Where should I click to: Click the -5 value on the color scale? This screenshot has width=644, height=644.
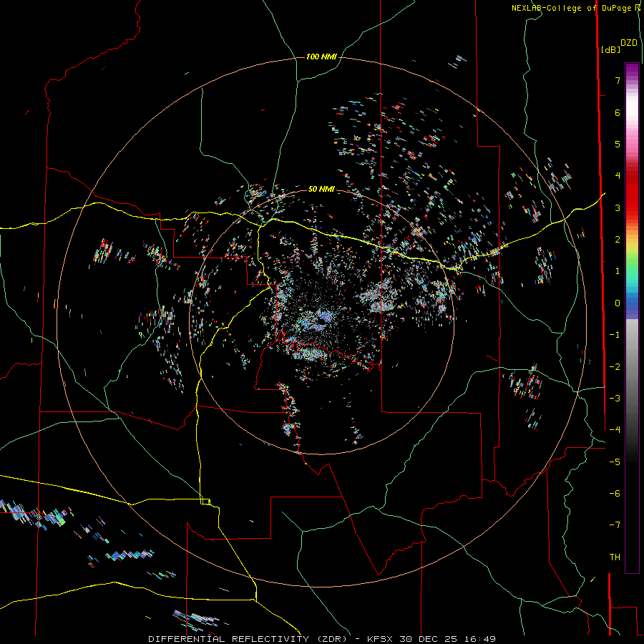tap(615, 462)
